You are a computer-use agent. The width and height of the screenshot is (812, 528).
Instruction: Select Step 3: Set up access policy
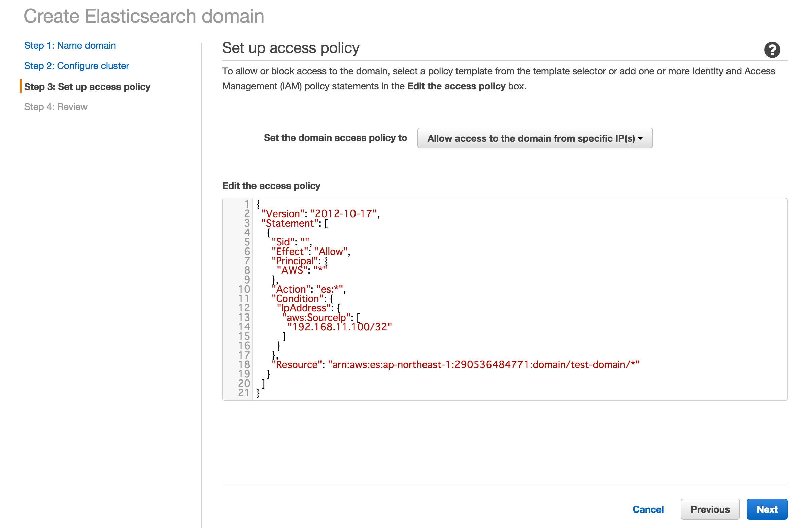[x=87, y=87]
